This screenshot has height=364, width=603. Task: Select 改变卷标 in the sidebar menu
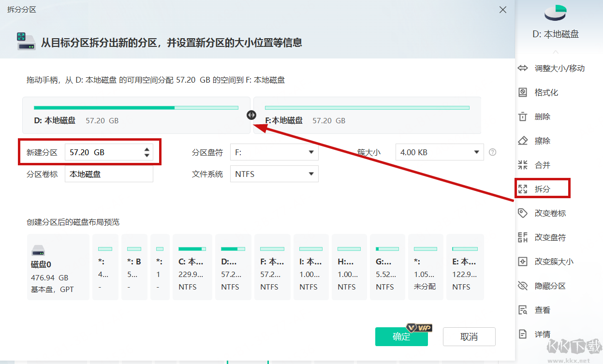point(550,213)
